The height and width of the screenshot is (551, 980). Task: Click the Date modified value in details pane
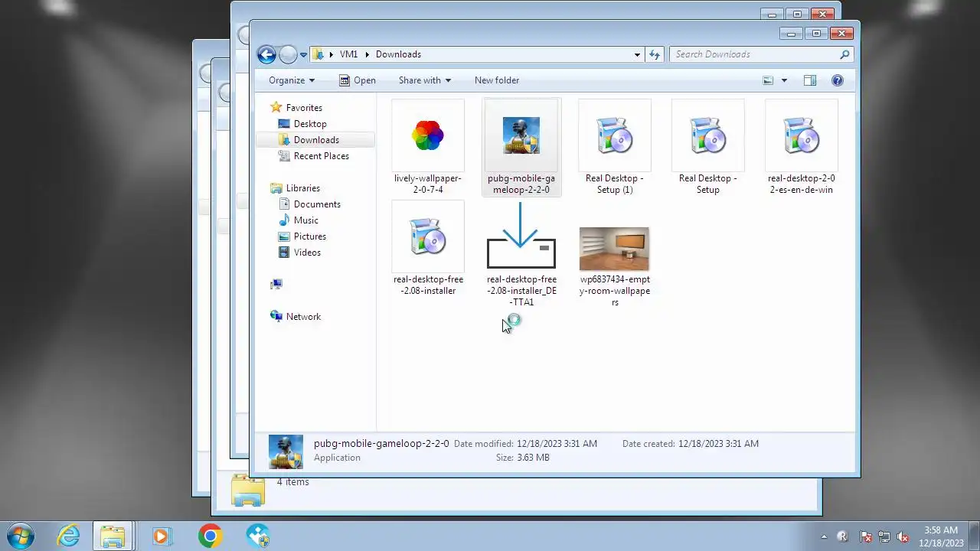[x=557, y=444]
